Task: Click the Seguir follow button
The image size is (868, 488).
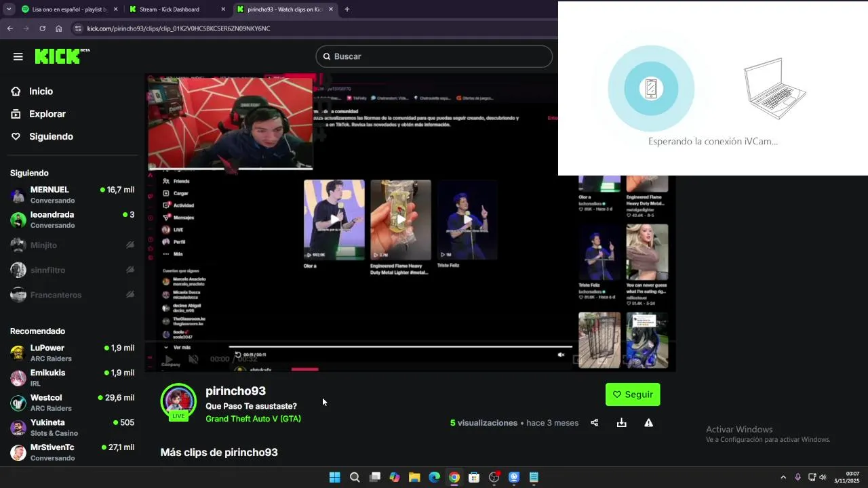Action: point(633,394)
